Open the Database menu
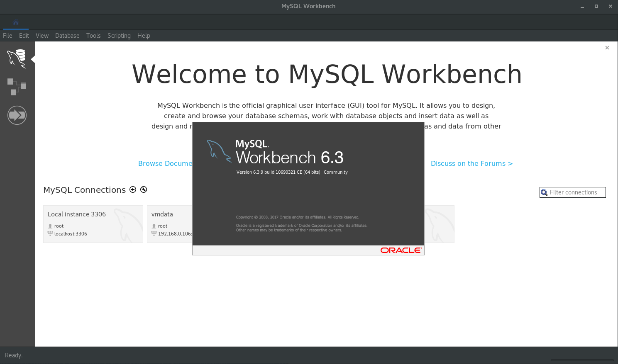This screenshot has height=364, width=618. click(x=67, y=36)
